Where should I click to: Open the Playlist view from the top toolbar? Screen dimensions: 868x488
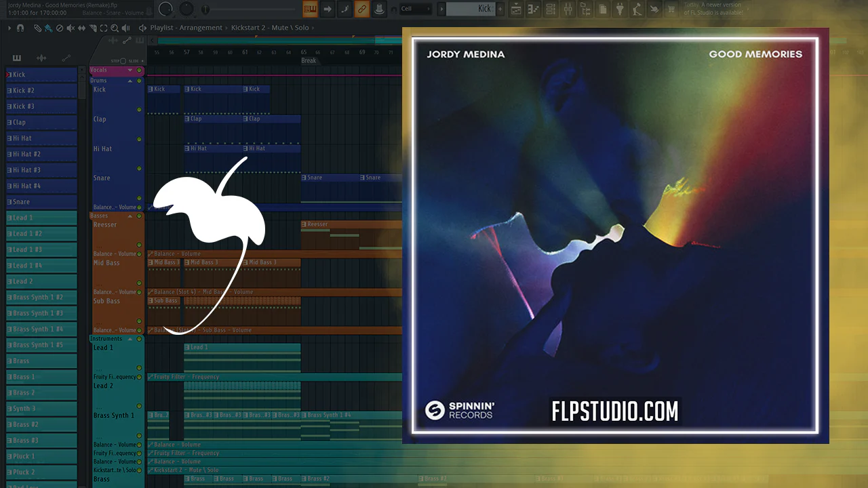[x=517, y=9]
